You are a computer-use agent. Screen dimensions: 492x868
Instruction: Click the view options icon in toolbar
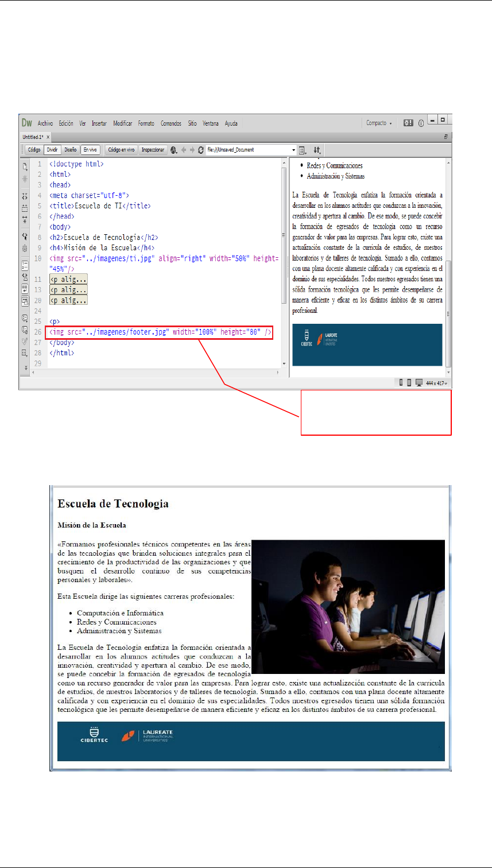(302, 150)
